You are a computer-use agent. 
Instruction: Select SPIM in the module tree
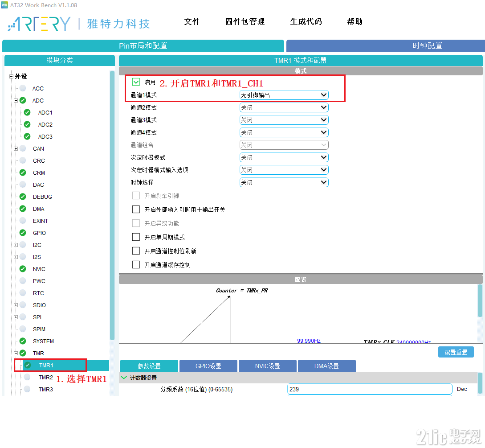click(39, 329)
